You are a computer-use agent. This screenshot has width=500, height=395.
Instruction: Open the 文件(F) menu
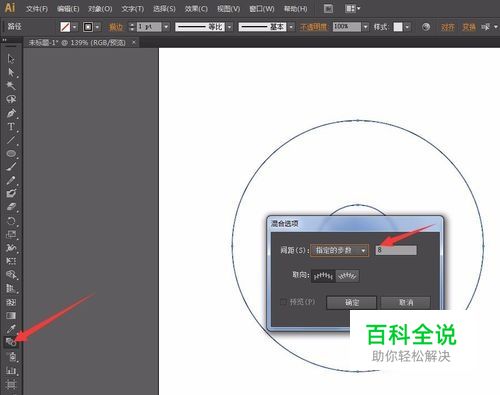37,9
